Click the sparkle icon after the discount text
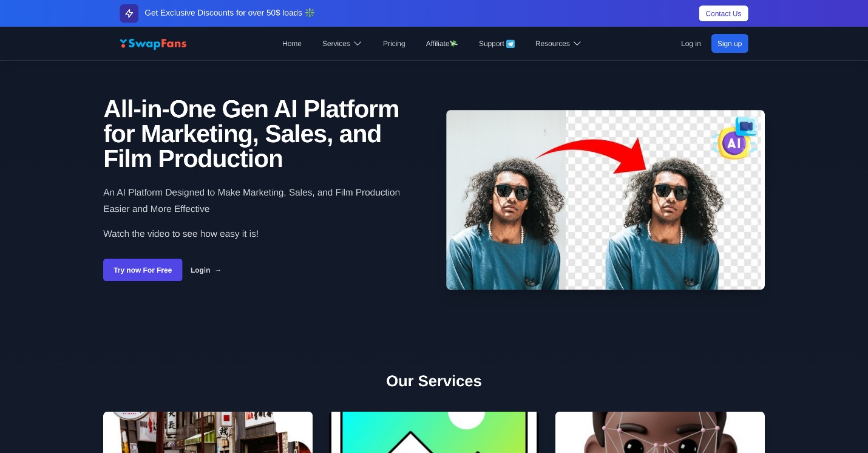 coord(310,13)
